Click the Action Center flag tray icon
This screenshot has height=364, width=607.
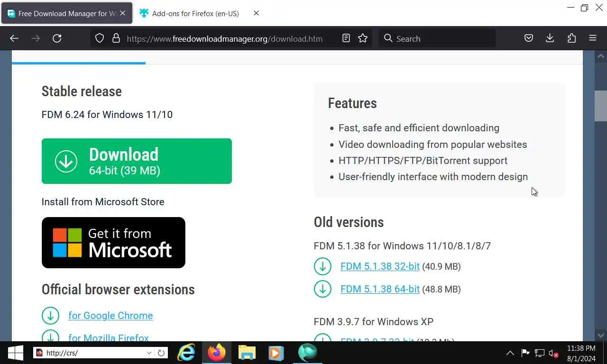pos(525,353)
